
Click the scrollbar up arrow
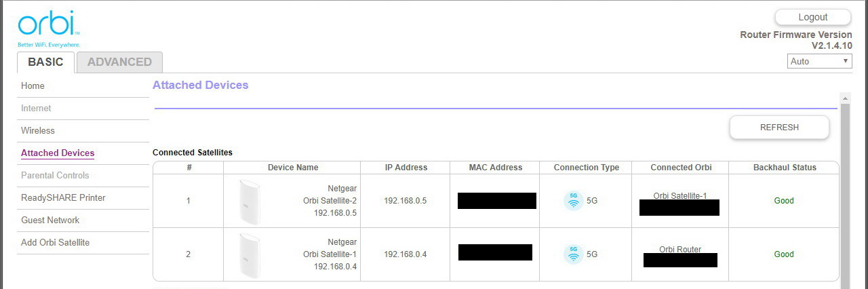tap(845, 98)
